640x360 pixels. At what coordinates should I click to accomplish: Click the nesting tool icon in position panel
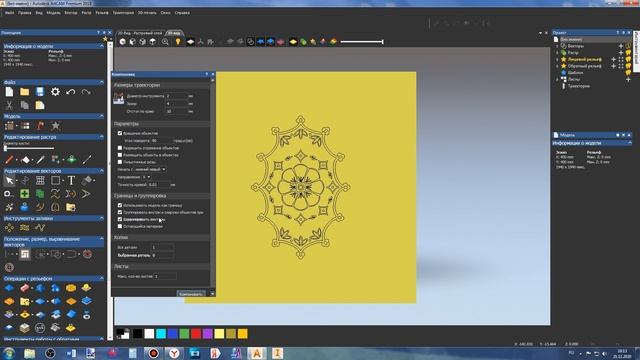(x=25, y=254)
